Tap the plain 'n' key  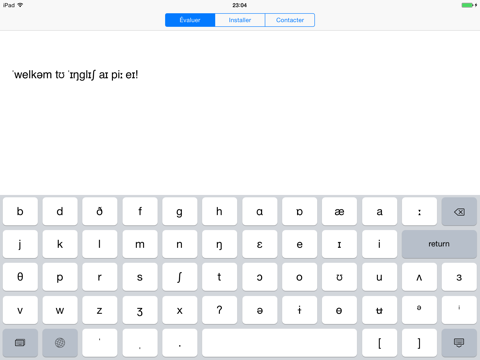(x=180, y=244)
